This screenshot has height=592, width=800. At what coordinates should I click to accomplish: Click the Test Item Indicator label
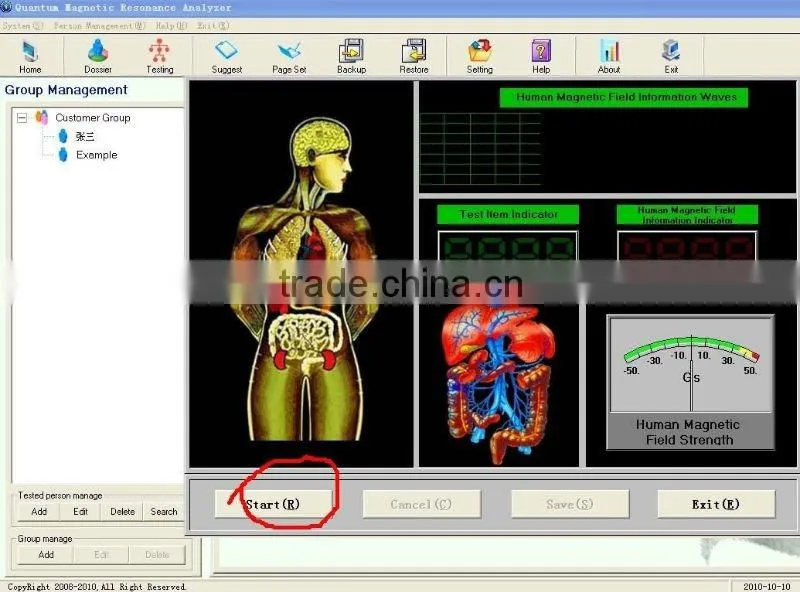[x=508, y=214]
